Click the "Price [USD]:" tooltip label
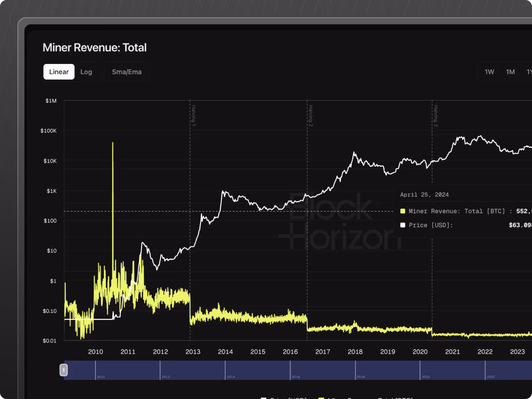Screen dimensions: 532x399 point(431,225)
